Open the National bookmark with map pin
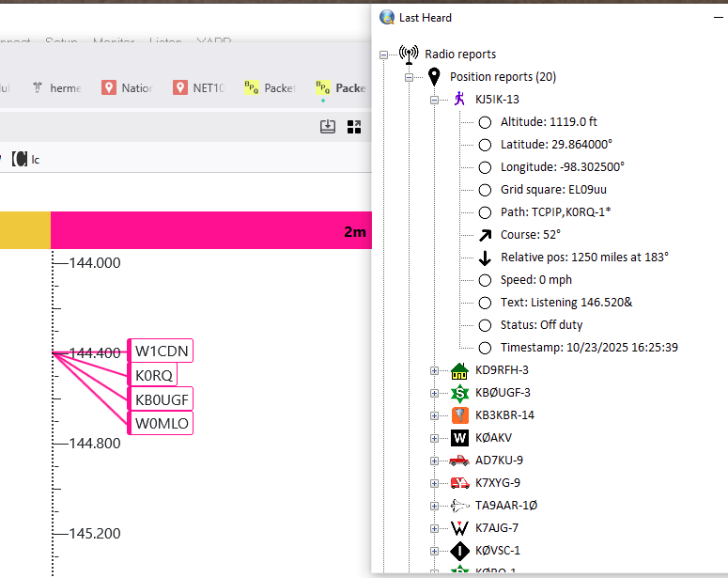 pyautogui.click(x=127, y=87)
